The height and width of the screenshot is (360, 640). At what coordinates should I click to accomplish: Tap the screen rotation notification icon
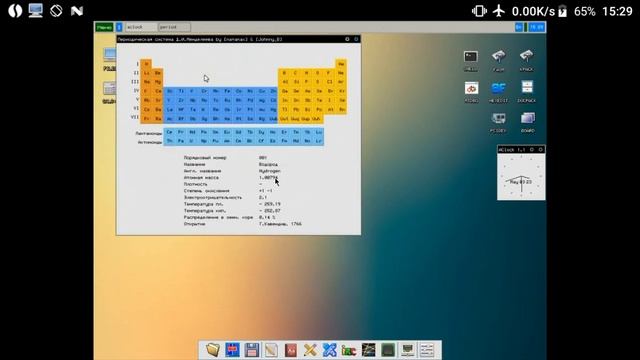click(x=56, y=11)
